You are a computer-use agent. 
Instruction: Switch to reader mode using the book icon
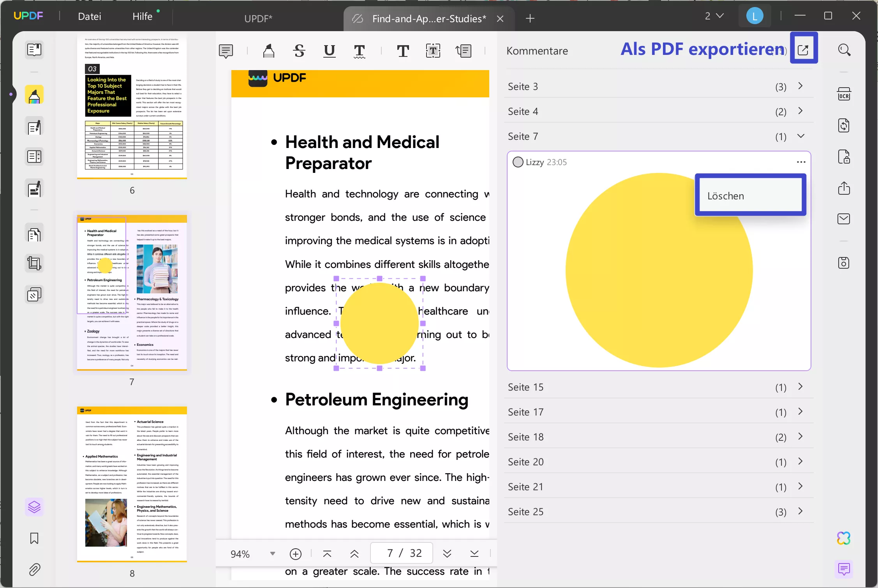click(34, 50)
